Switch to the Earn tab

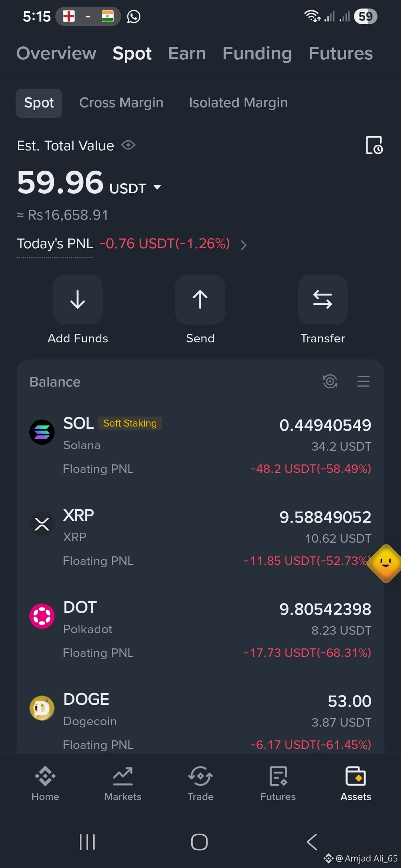(187, 53)
